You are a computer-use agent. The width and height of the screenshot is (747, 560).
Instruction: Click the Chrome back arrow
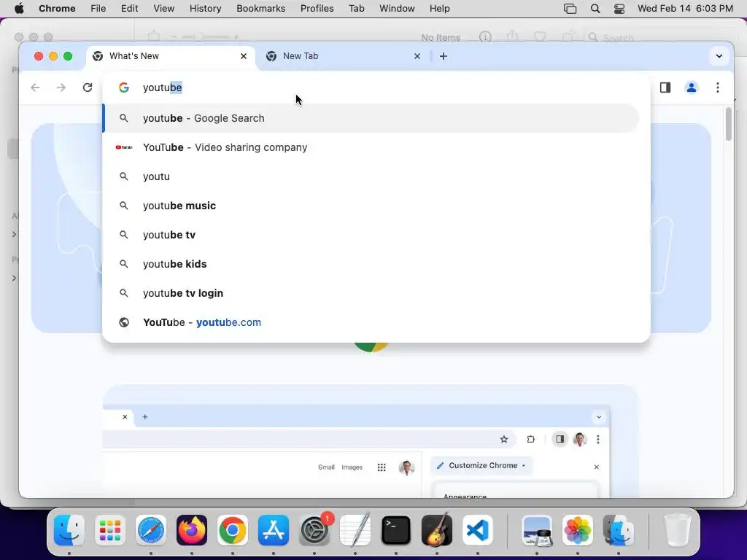tap(35, 87)
